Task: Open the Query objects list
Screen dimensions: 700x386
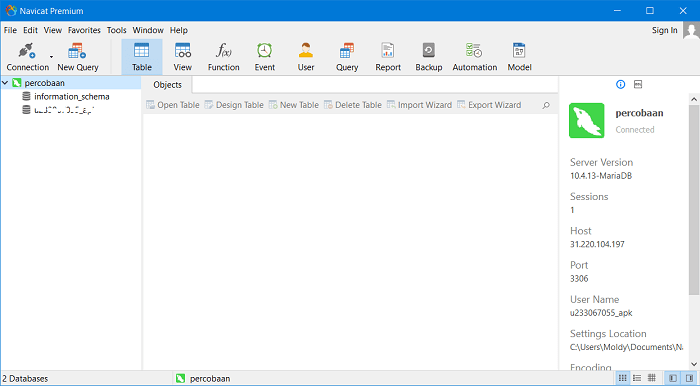Action: pos(347,57)
